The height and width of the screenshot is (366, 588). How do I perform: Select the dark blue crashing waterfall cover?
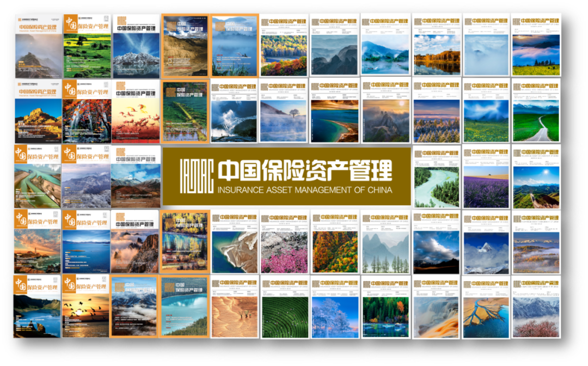click(x=235, y=111)
